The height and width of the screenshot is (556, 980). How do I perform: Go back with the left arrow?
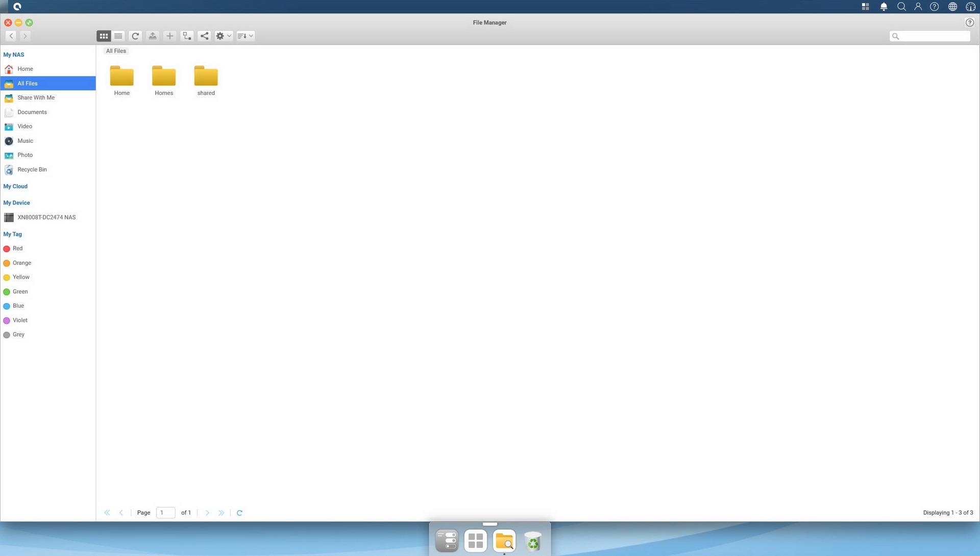coord(11,36)
